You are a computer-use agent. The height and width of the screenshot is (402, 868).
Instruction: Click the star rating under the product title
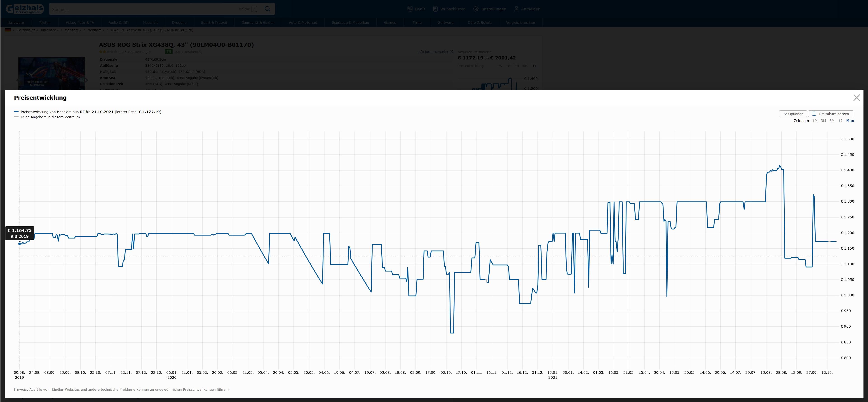tap(108, 52)
